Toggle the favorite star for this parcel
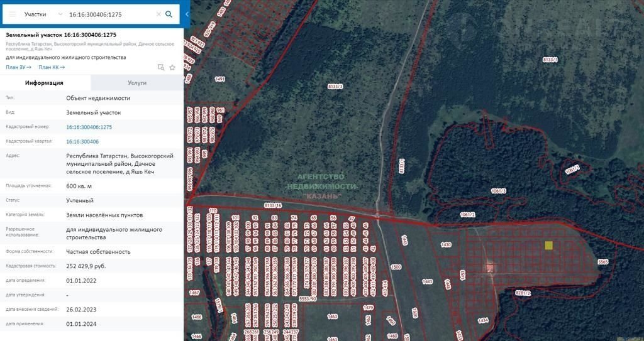The image size is (644, 341). [172, 67]
